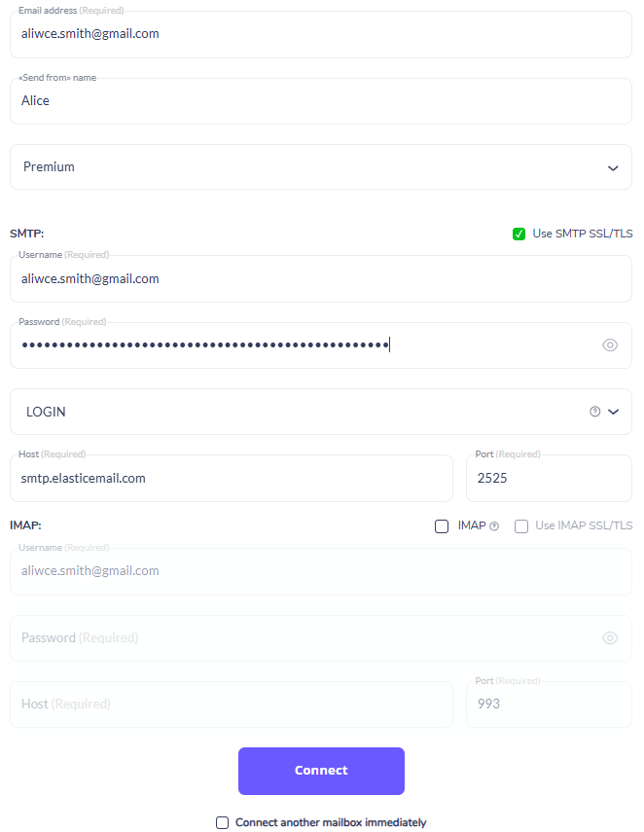The image size is (644, 832).
Task: Edit the Send from name field
Action: 321,101
